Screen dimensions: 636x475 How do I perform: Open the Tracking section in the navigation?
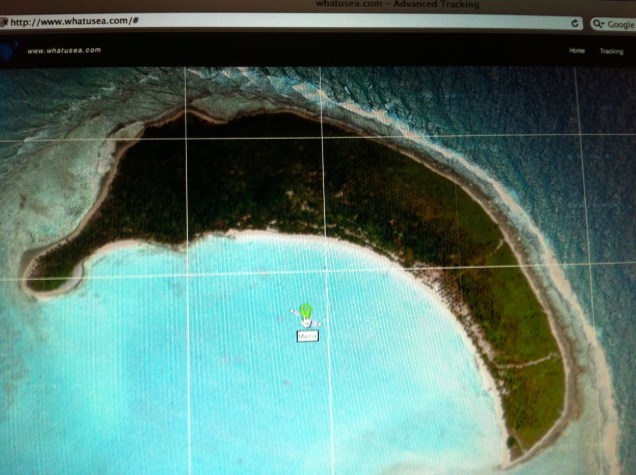tap(611, 51)
